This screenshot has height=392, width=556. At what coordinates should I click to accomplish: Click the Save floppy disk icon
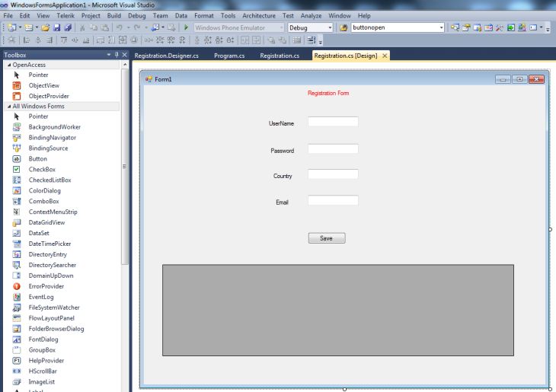(x=56, y=27)
